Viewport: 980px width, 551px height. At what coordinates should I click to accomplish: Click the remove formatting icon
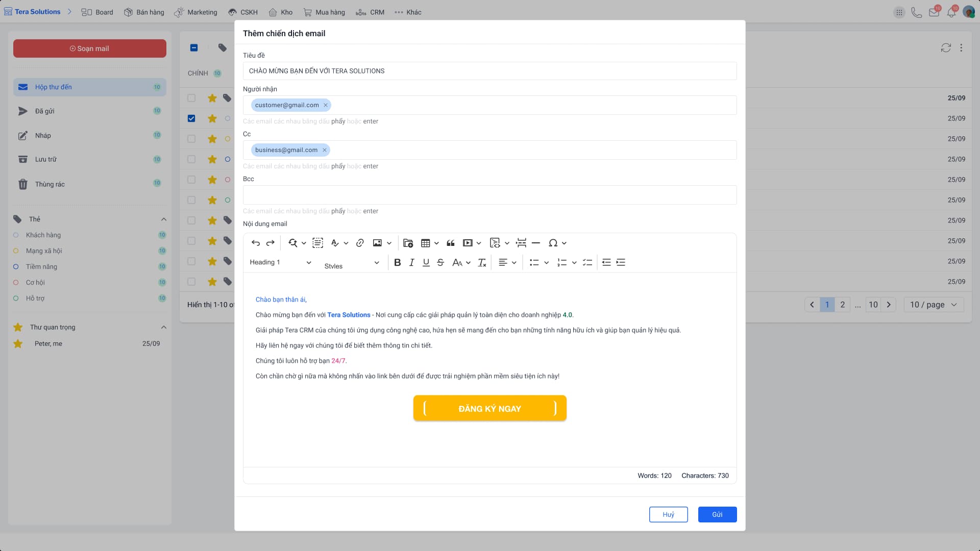[x=482, y=262]
